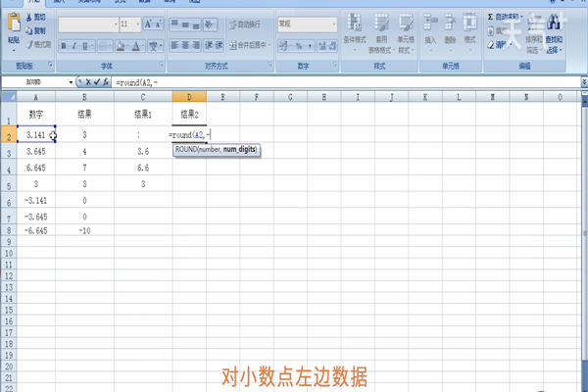This screenshot has height=392, width=588.
Task: Select cell B8 containing -10
Action: (x=84, y=230)
